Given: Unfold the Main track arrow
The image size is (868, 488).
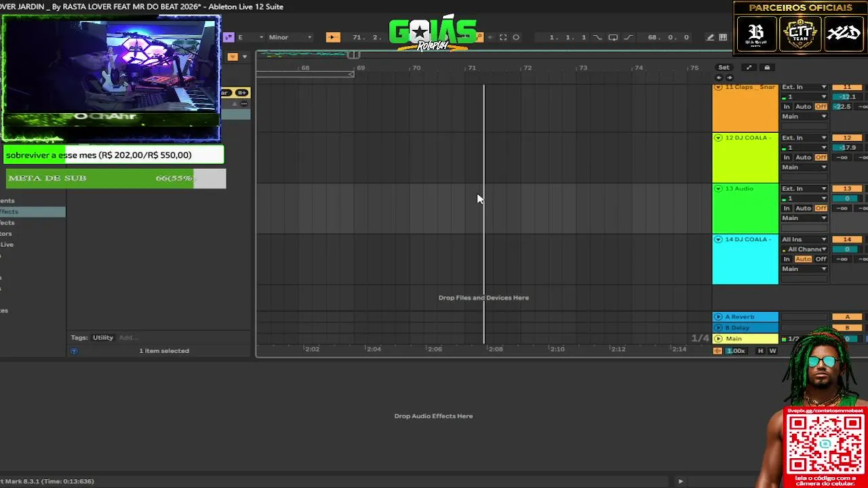Looking at the screenshot, I should (x=718, y=338).
